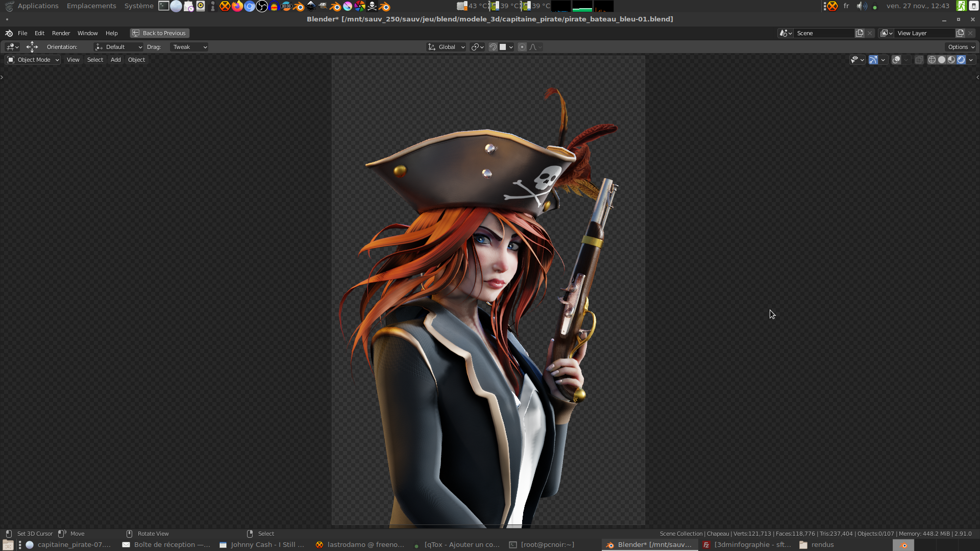Open the scene browse icon dropdown

coord(786,33)
